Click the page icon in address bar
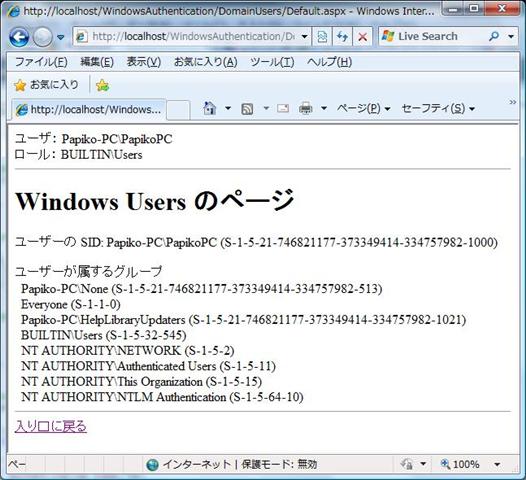The height and width of the screenshot is (480, 526). pos(82,36)
